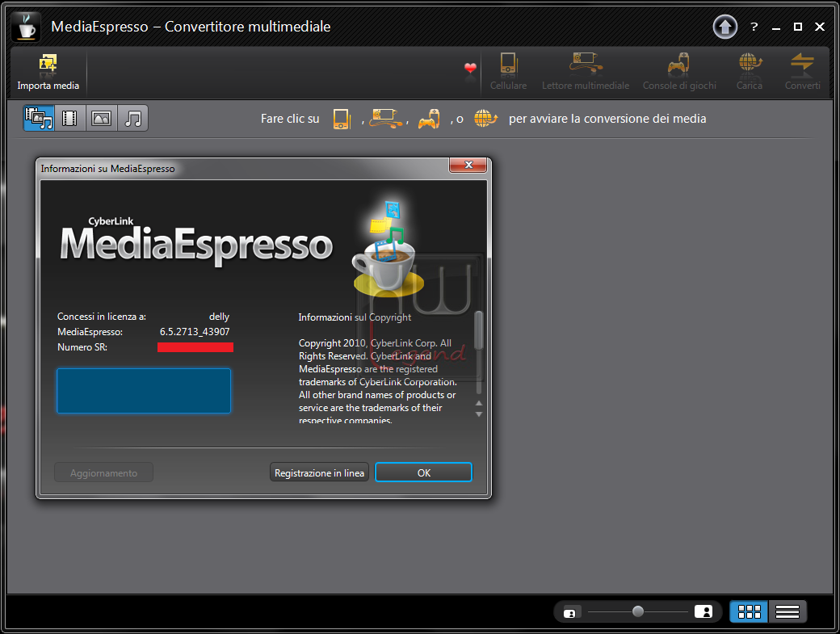Show all media types filter
840x634 pixels.
tap(39, 118)
